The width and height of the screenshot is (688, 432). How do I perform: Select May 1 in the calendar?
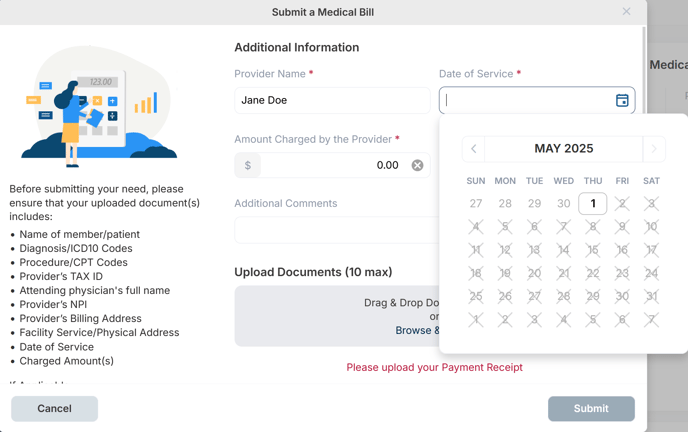(593, 204)
